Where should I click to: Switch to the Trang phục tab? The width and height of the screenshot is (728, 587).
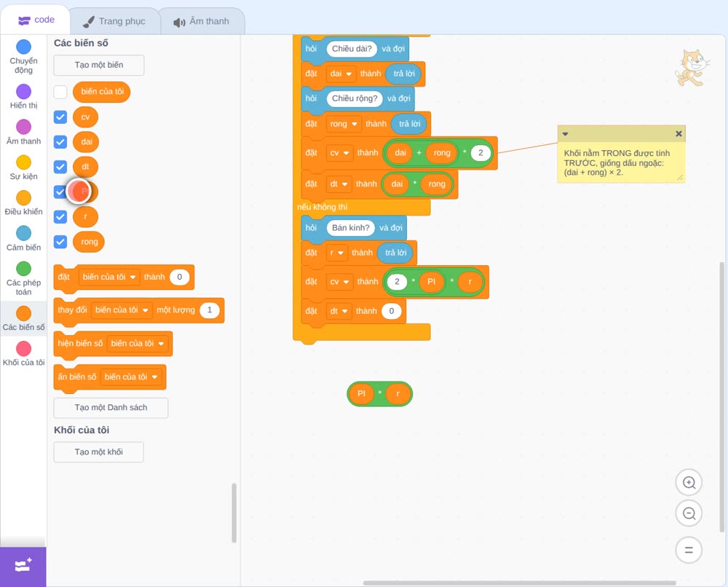114,21
